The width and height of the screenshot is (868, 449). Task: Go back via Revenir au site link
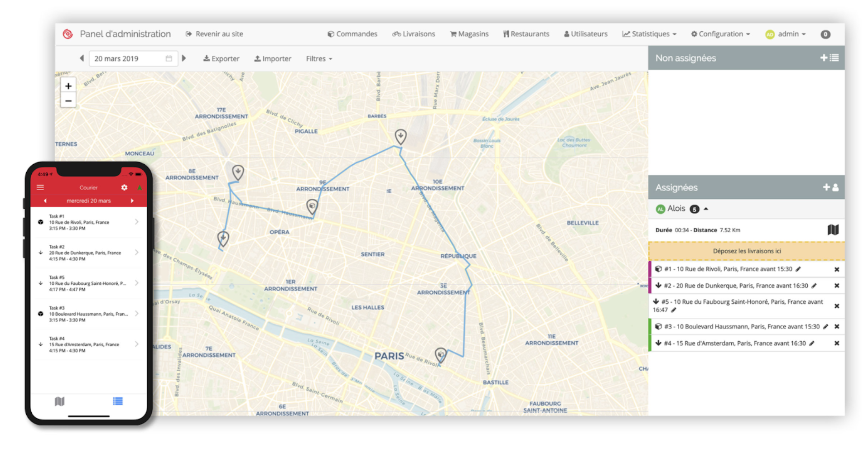214,34
